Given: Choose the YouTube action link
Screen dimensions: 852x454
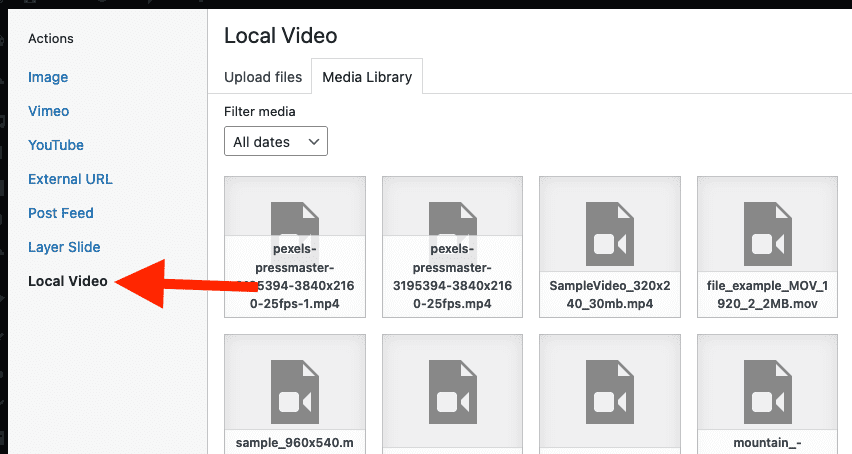Looking at the screenshot, I should point(56,145).
